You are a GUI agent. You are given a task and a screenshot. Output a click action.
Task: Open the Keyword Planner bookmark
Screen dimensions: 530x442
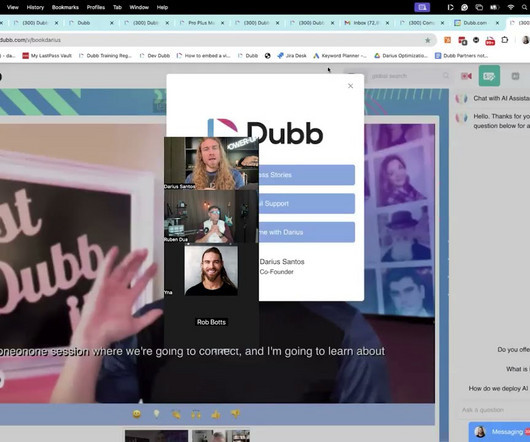(x=340, y=56)
